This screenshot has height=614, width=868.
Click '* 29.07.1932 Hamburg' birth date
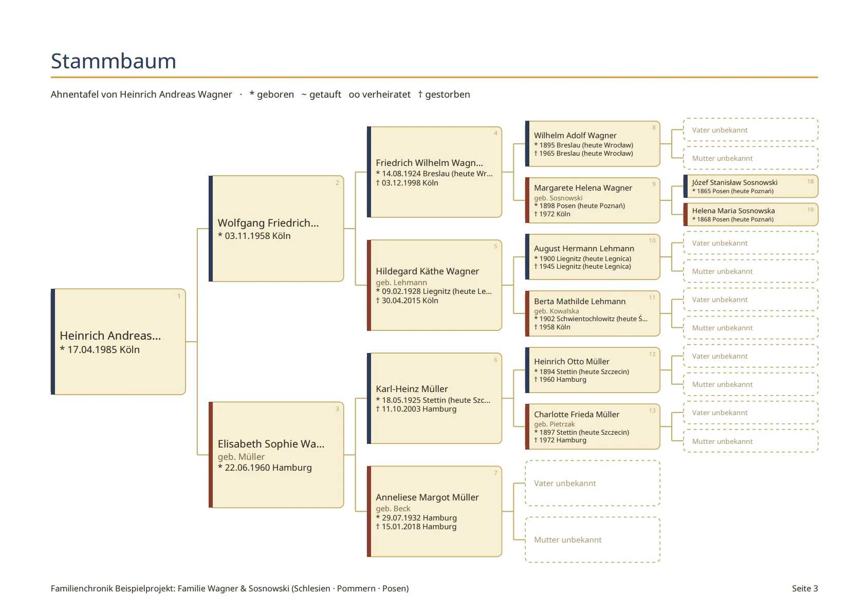click(416, 518)
